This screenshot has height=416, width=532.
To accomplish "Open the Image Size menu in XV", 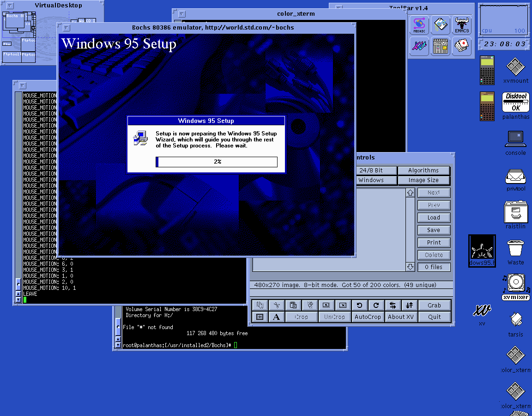I will [x=423, y=180].
